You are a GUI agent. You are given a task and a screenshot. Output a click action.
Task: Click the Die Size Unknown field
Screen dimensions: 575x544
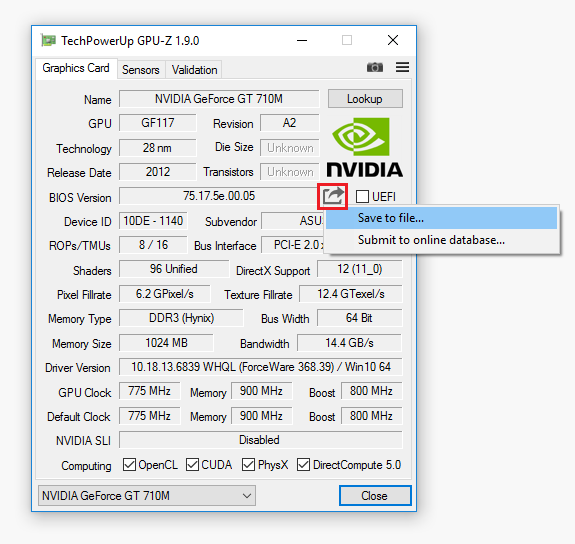tap(290, 148)
